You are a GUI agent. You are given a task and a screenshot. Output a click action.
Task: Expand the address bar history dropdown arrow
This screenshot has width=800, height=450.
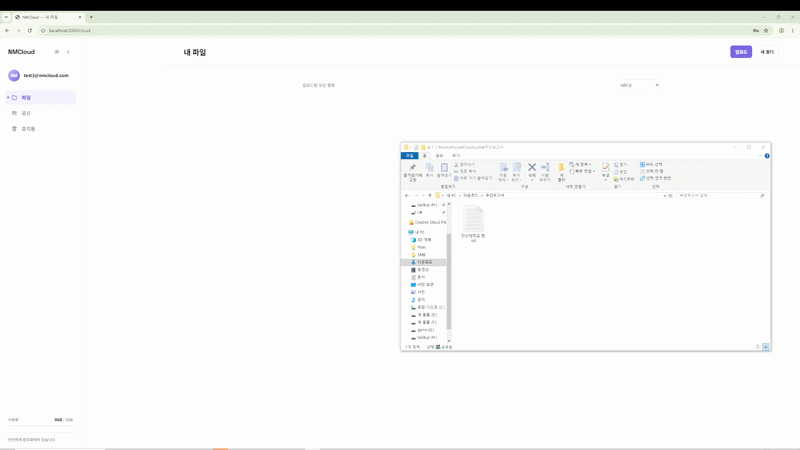pyautogui.click(x=664, y=195)
